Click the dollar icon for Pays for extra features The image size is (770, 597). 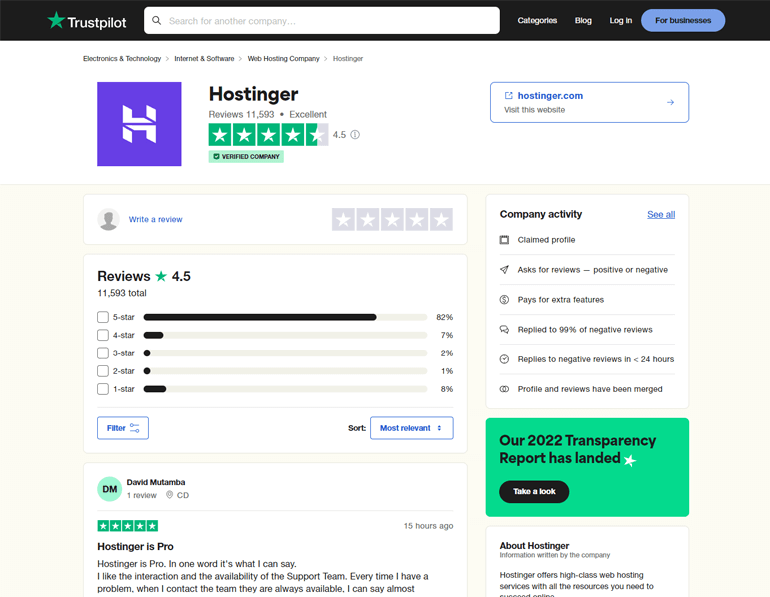click(x=504, y=299)
